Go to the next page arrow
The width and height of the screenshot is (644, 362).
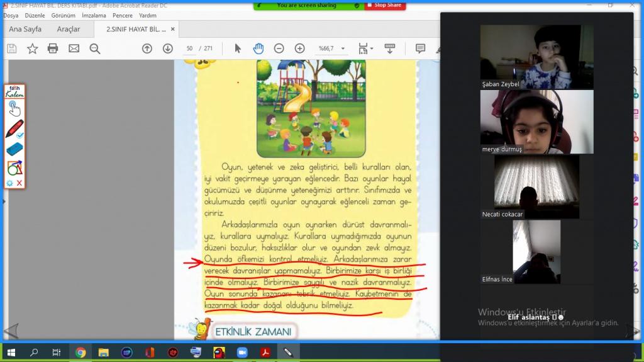pyautogui.click(x=167, y=48)
